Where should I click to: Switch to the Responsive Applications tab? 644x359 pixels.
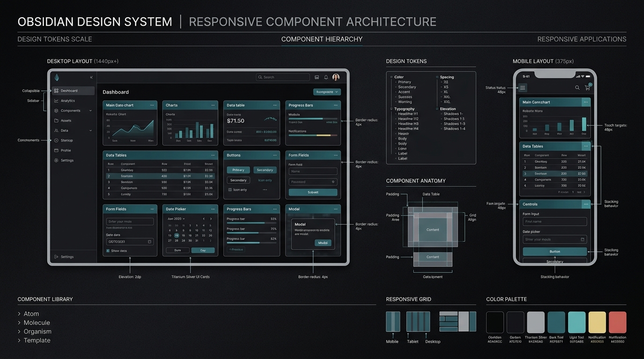(x=582, y=39)
